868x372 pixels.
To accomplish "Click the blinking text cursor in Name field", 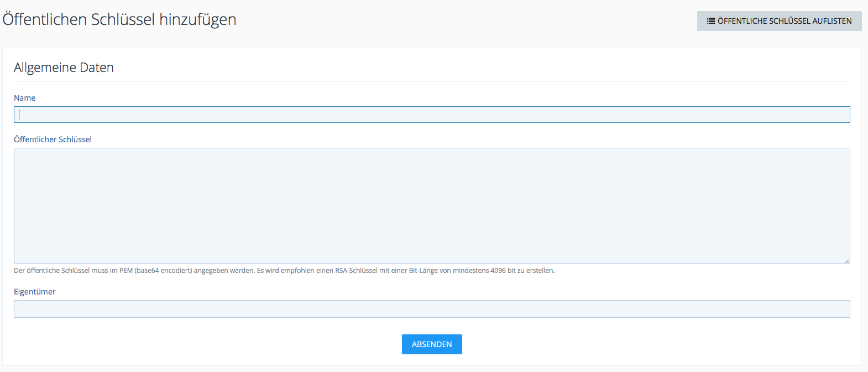I will 19,115.
